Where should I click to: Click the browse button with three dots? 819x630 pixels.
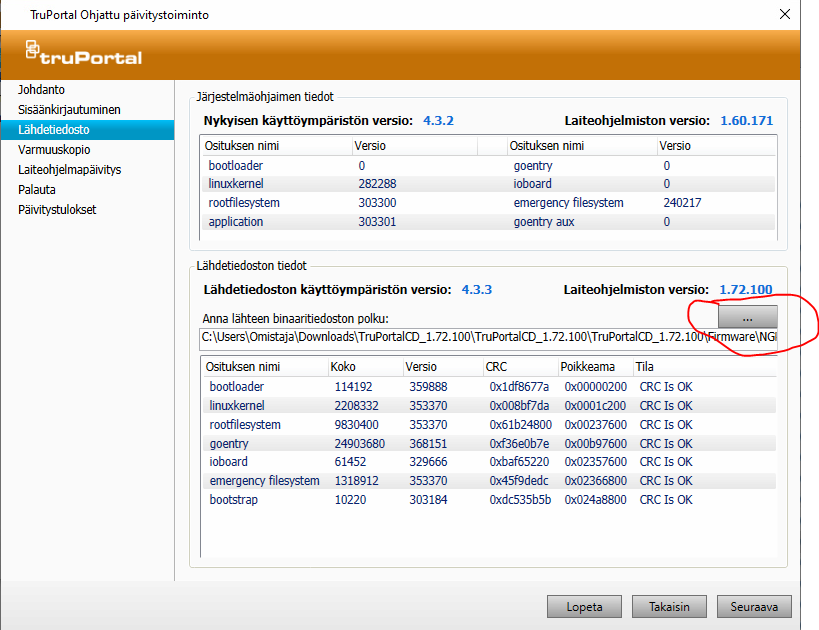(747, 315)
